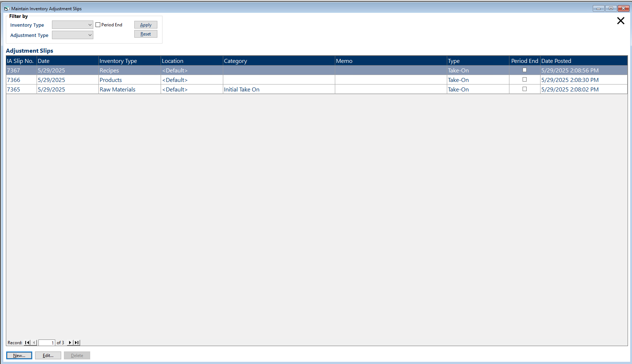Toggle Period End checkbox for slip 7366
The width and height of the screenshot is (632, 364).
[x=524, y=79]
